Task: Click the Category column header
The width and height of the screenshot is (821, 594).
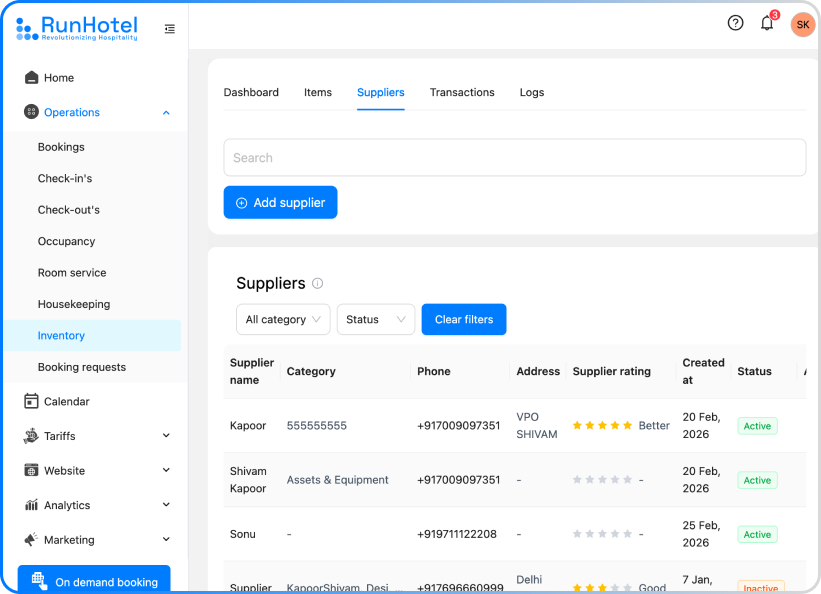Action: (x=311, y=371)
